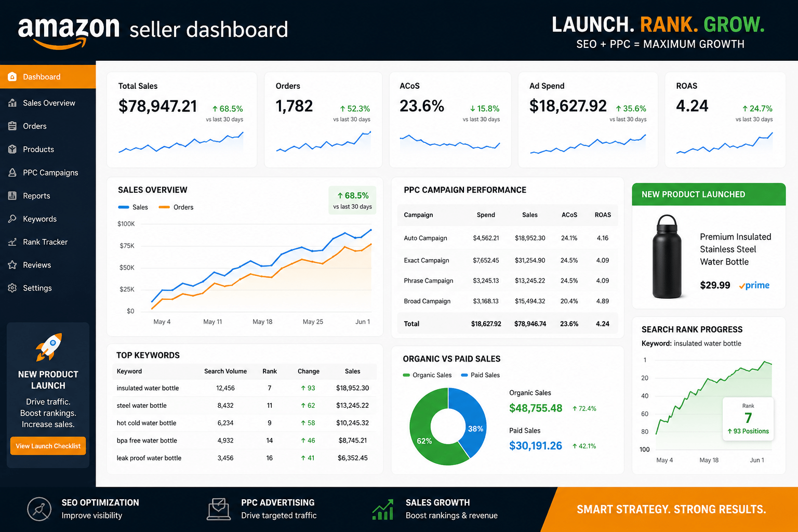Click the Total Sales sparkline chart
Screen dimensions: 798x532
[181, 142]
